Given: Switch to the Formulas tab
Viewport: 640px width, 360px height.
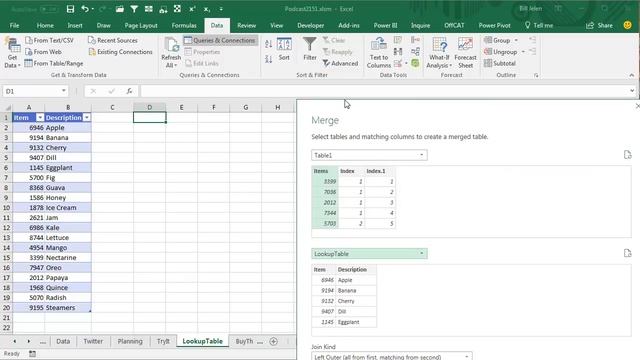Looking at the screenshot, I should click(184, 25).
